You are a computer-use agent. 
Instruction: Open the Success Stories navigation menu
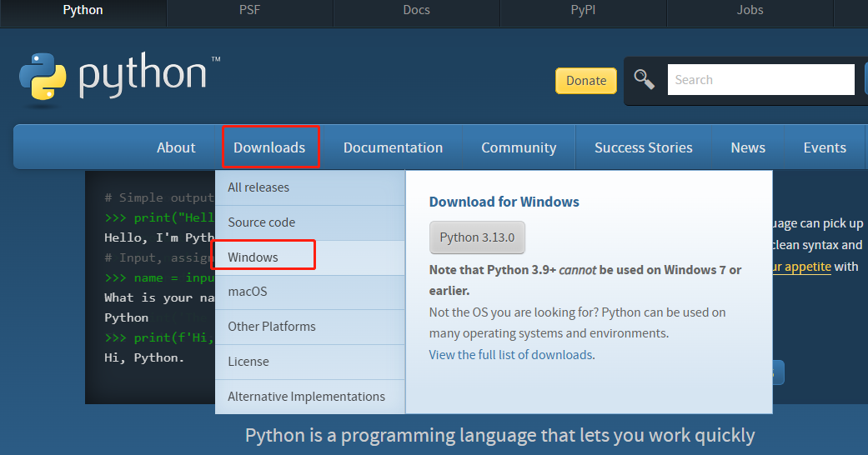pos(643,147)
